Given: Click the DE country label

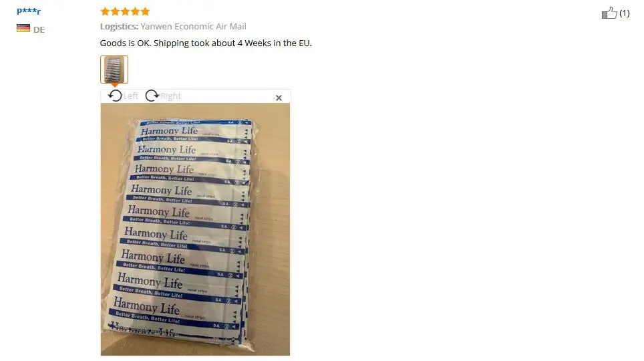Looking at the screenshot, I should [39, 29].
